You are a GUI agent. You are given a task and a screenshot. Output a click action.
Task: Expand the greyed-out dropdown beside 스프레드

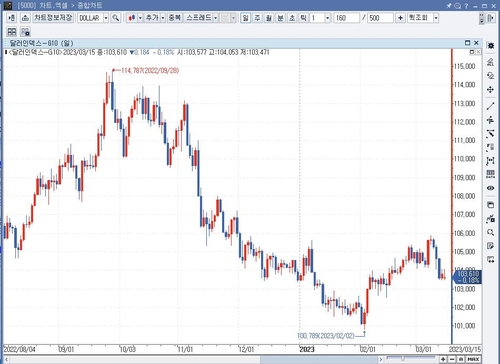click(233, 18)
